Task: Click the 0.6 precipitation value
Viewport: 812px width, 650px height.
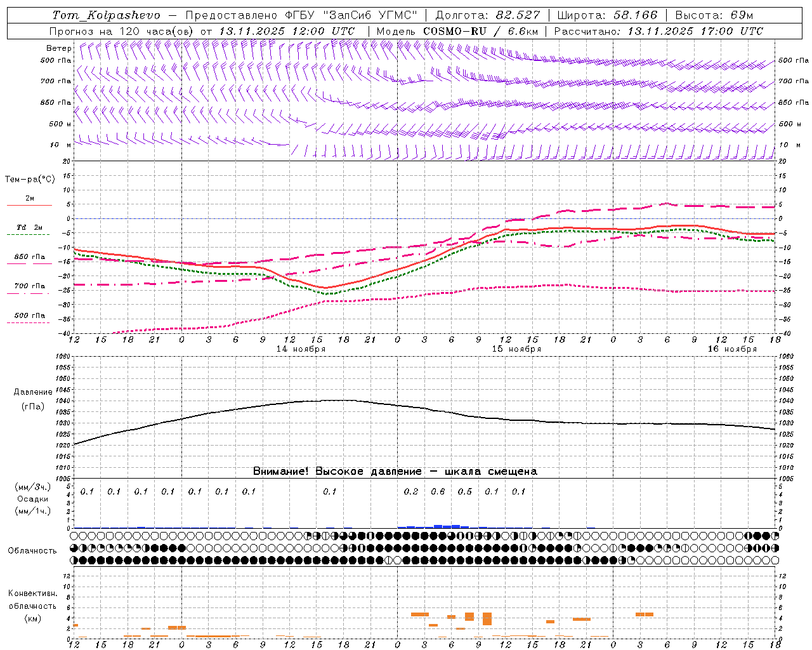Action: click(x=438, y=491)
